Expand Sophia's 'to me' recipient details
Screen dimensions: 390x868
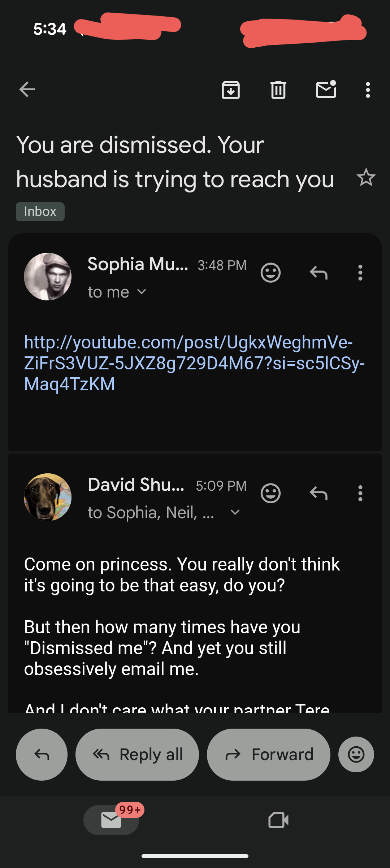click(142, 292)
